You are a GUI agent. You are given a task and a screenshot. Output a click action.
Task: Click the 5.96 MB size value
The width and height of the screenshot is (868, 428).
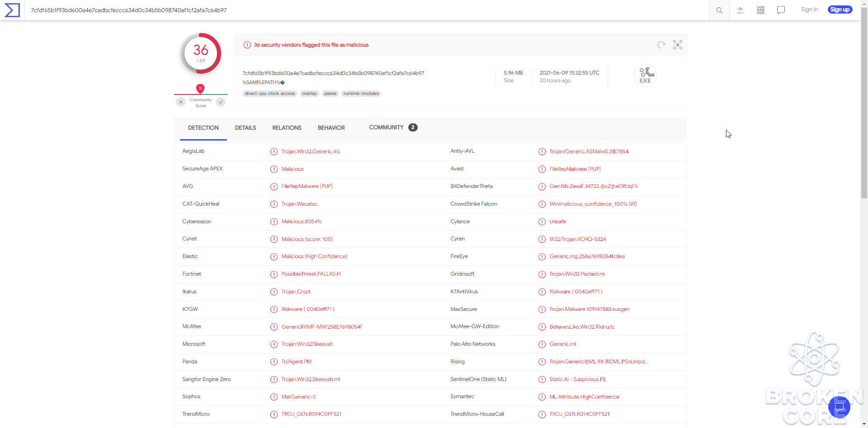(x=513, y=73)
